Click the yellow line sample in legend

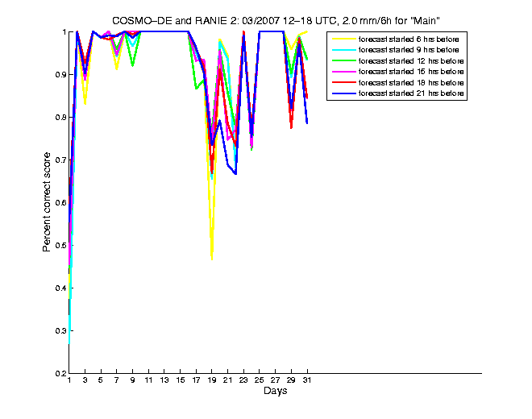(x=344, y=39)
